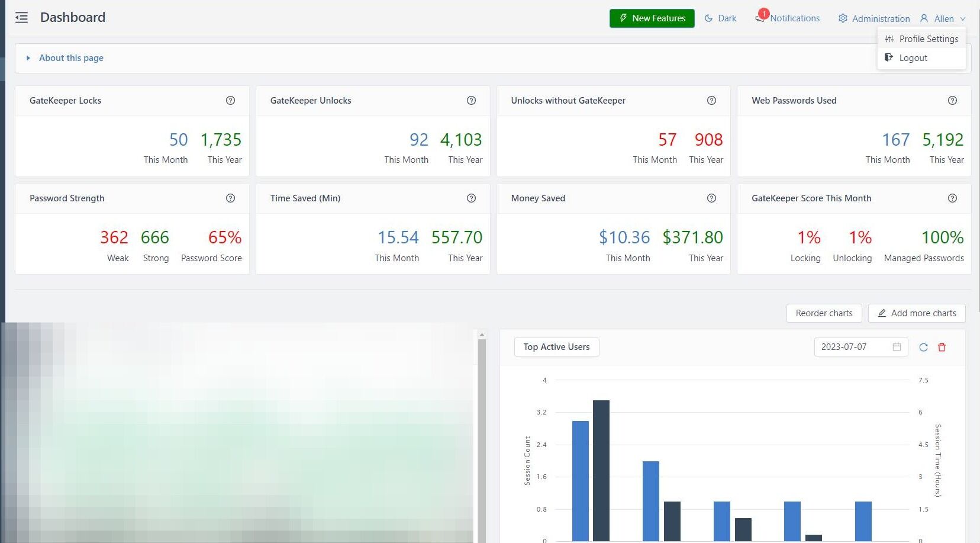Toggle Dark mode

point(720,18)
